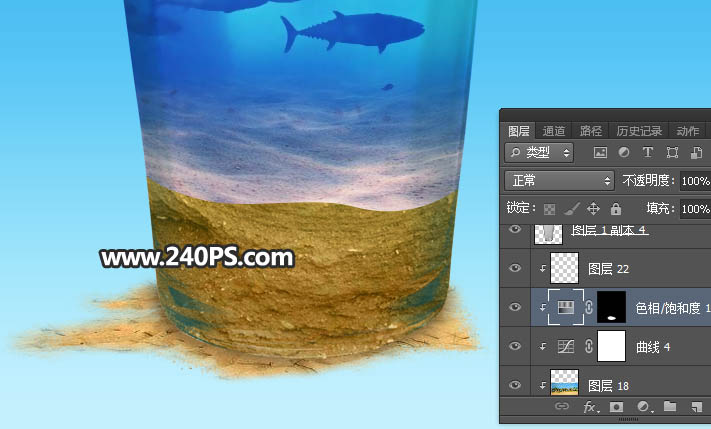Click the small fish near the seabed

[387, 87]
